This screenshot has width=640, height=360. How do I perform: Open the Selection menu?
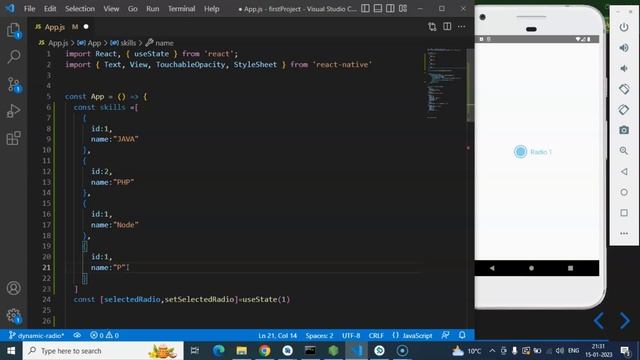80,9
